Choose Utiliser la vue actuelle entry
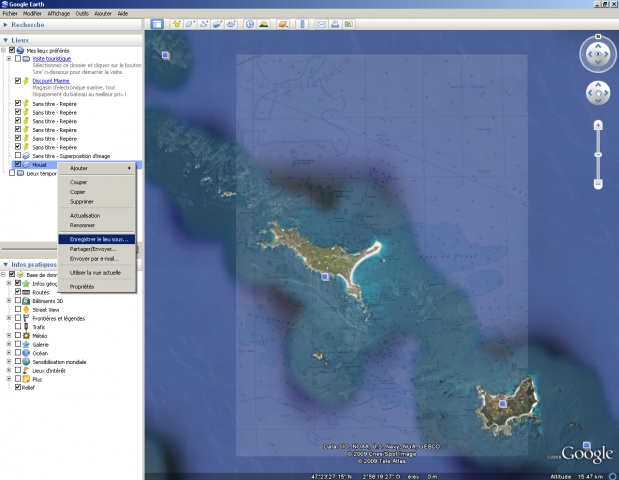The height and width of the screenshot is (480, 619). click(x=97, y=273)
